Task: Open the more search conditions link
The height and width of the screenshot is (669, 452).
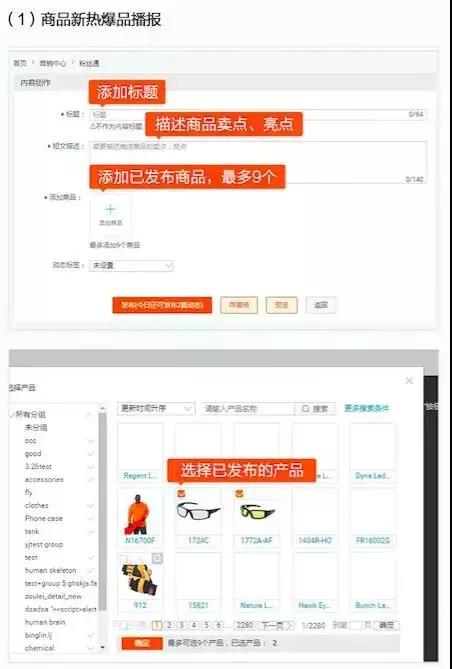Action: [367, 408]
